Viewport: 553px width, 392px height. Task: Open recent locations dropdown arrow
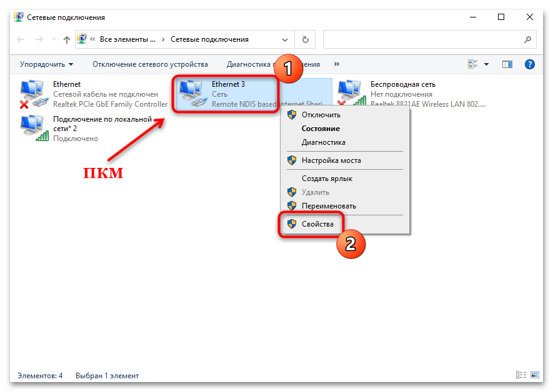54,39
